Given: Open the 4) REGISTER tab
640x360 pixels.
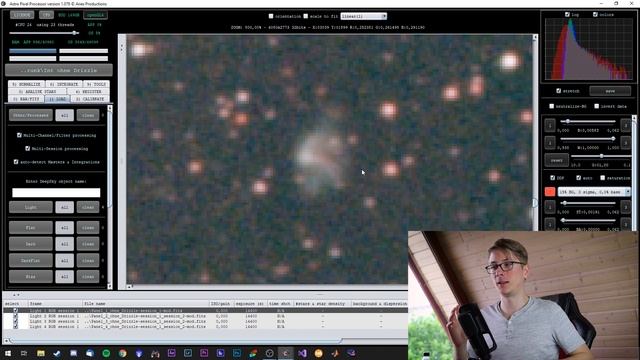Looking at the screenshot, I should [x=89, y=91].
